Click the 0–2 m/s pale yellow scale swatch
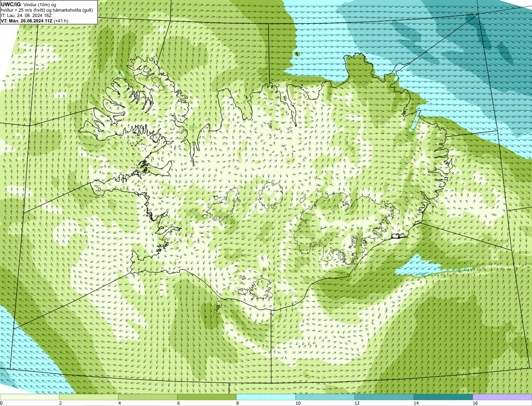This screenshot has height=406, width=532. point(30,397)
